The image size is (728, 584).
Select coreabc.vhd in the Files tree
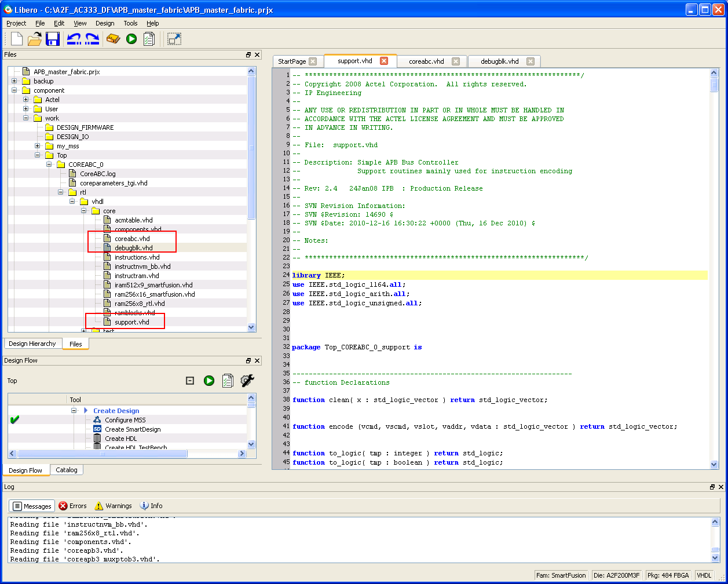[x=132, y=239]
